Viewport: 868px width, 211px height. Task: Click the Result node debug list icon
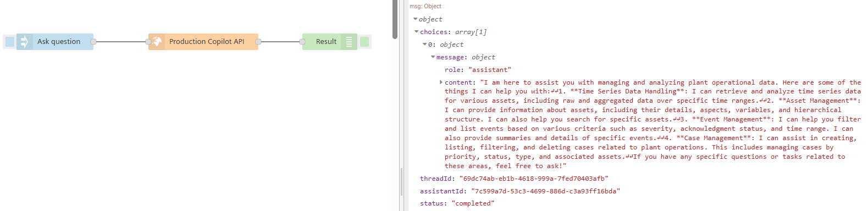349,42
